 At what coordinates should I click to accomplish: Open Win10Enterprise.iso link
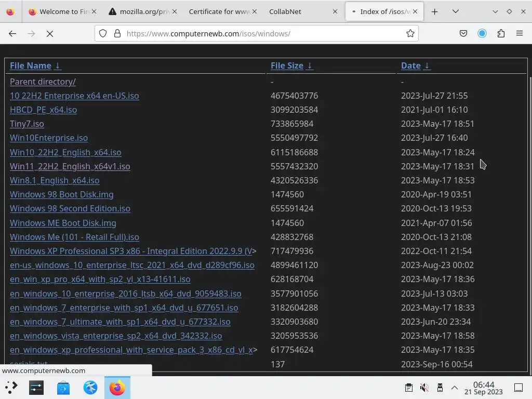pos(49,138)
